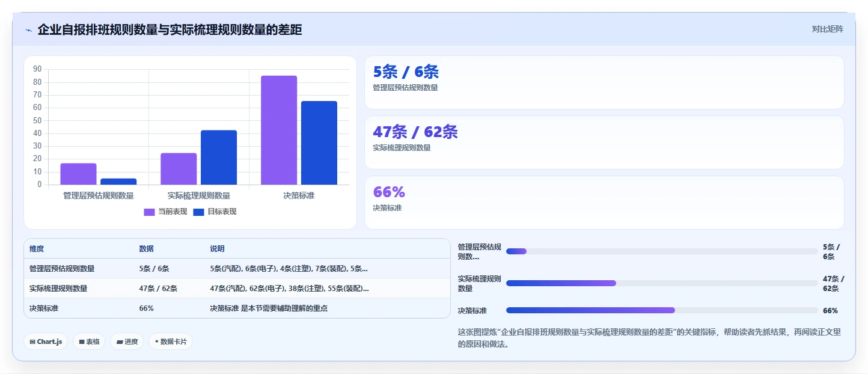Click table cell 管理层预估规则数量

(62, 269)
